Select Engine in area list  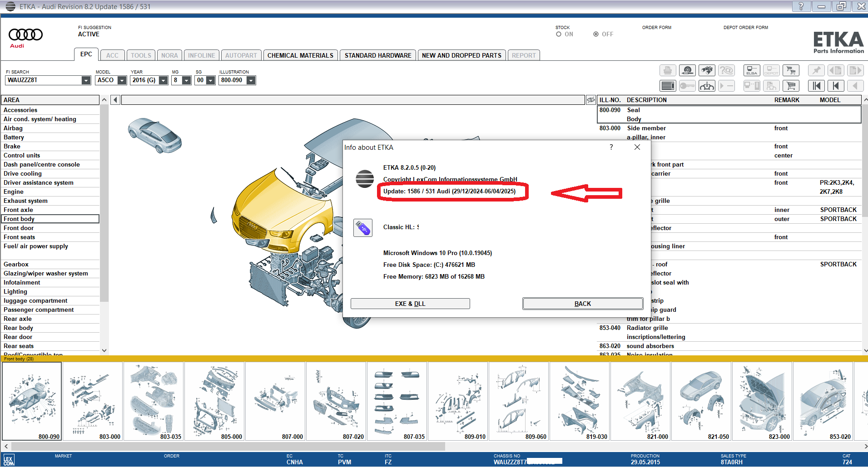click(50, 192)
